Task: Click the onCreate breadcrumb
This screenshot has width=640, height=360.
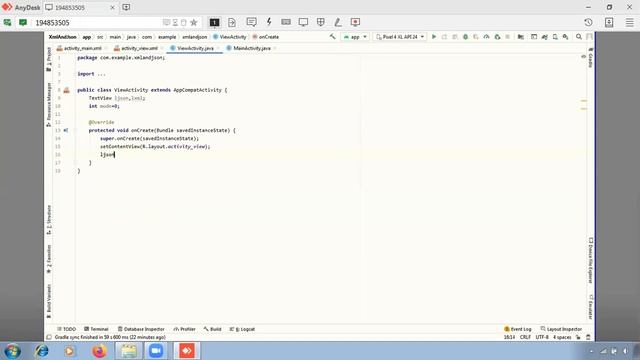Action: click(x=265, y=37)
